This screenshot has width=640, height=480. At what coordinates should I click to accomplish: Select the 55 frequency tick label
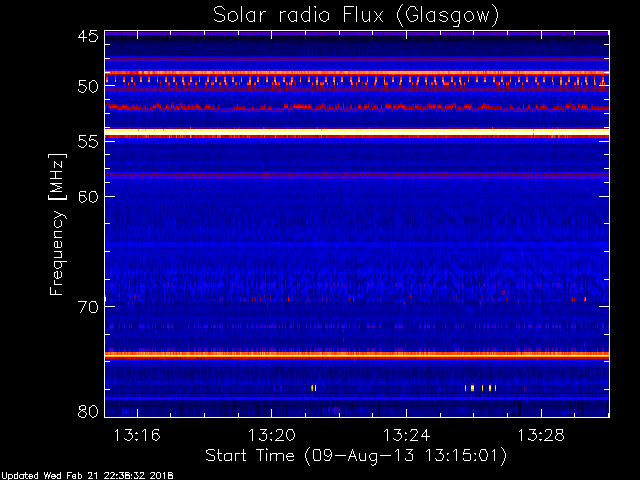87,142
